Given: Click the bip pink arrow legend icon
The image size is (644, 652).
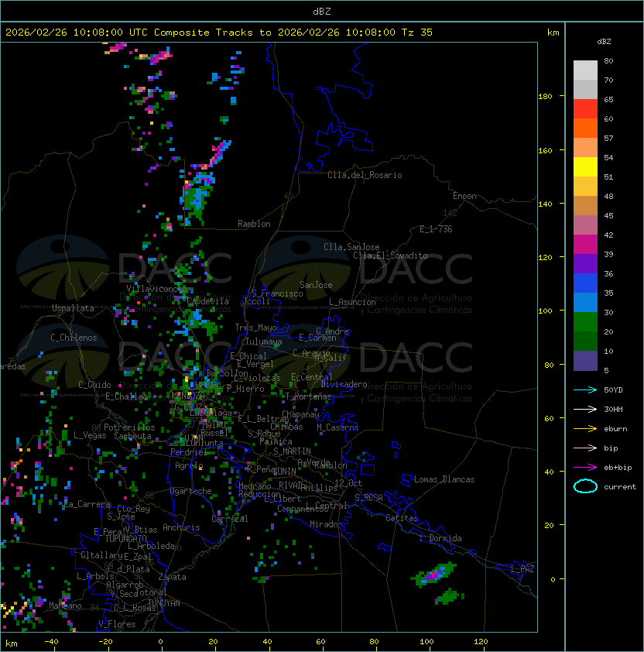Looking at the screenshot, I should pyautogui.click(x=585, y=448).
